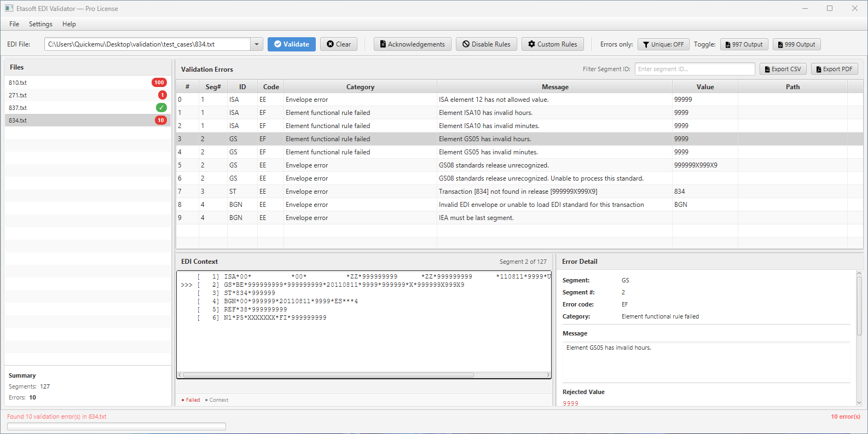868x434 pixels.
Task: Select row 'Unable to process this standard.'
Action: (x=519, y=178)
